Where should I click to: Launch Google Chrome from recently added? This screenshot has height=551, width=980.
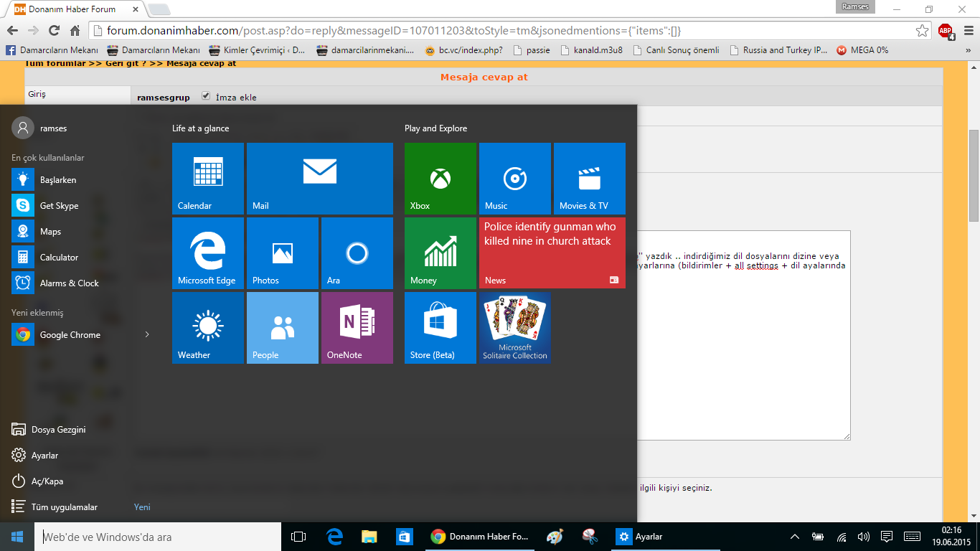click(72, 335)
